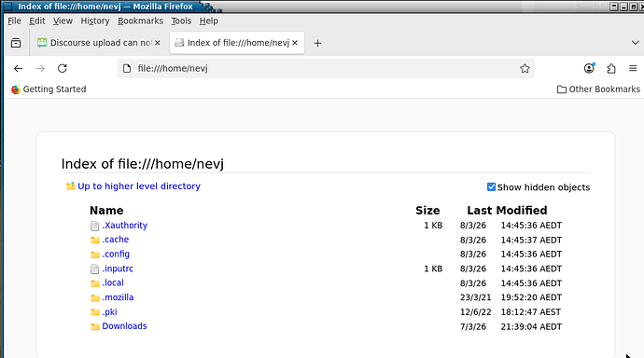Open the application hamburger menu
Image resolution: width=644 pixels, height=358 pixels.
[633, 68]
